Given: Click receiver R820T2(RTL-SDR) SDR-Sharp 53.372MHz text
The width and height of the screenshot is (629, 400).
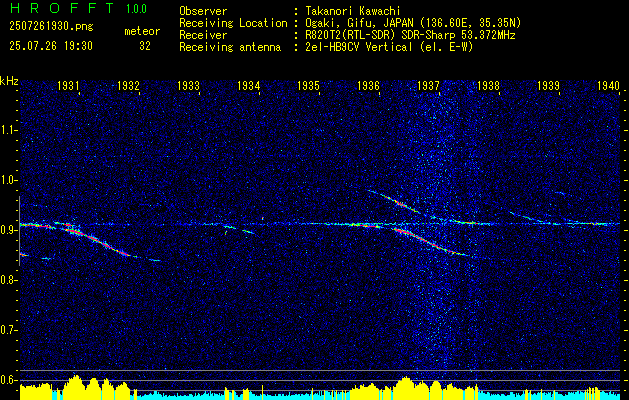Looking at the screenshot, I should tap(410, 35).
